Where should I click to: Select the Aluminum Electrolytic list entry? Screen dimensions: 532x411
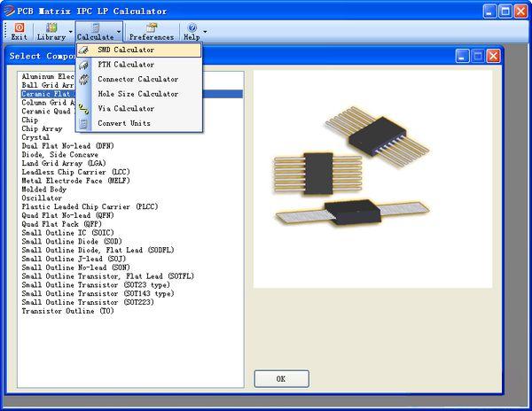48,76
